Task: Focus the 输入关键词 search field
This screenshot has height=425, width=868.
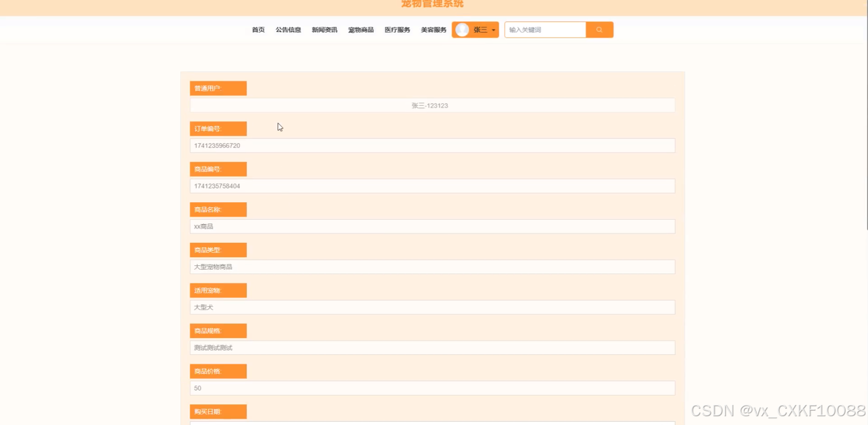Action: coord(545,29)
